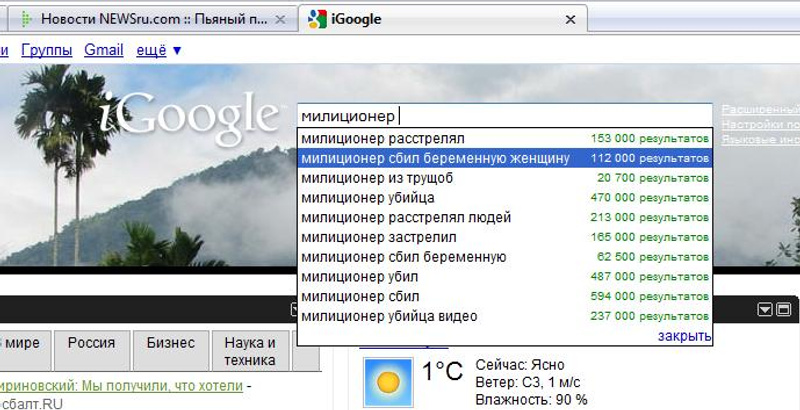Click the iGoogle tab favicon
Screen dimensions: 800x410
coord(317,19)
